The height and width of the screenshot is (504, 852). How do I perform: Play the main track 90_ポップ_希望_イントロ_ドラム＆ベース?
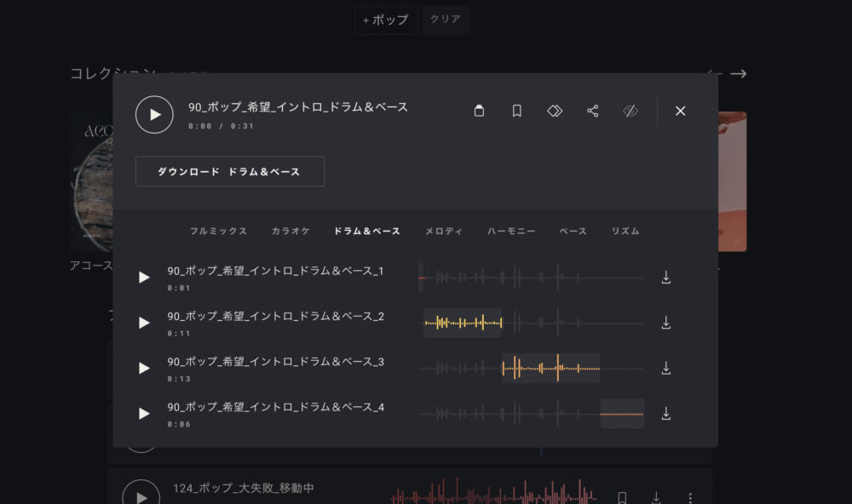click(x=154, y=115)
